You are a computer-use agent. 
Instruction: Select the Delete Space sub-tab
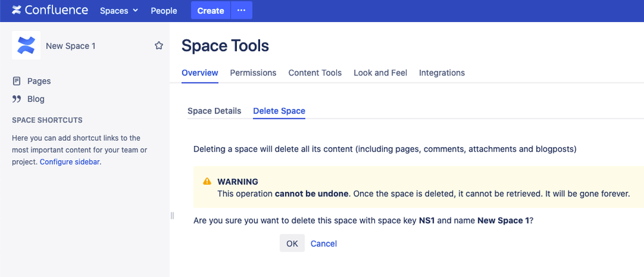click(279, 111)
